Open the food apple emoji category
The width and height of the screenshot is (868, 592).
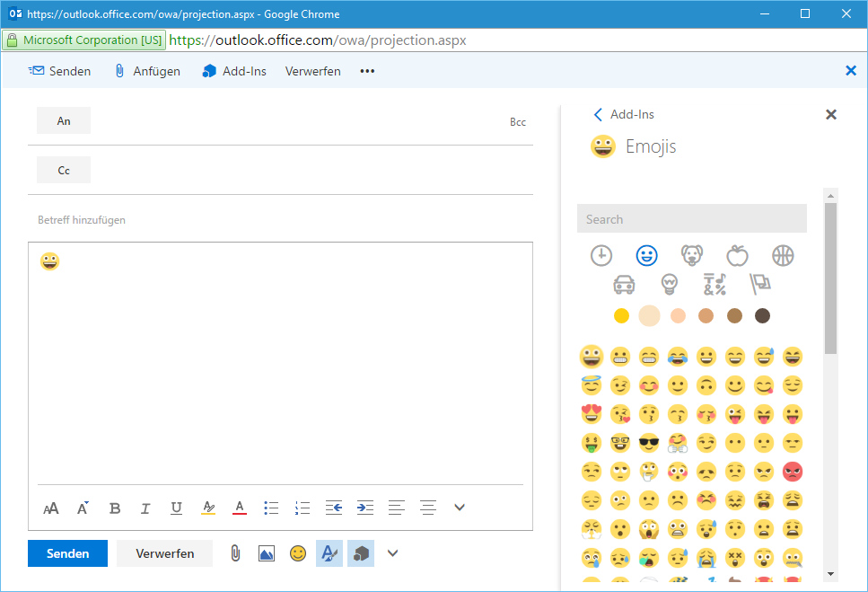[x=737, y=255]
